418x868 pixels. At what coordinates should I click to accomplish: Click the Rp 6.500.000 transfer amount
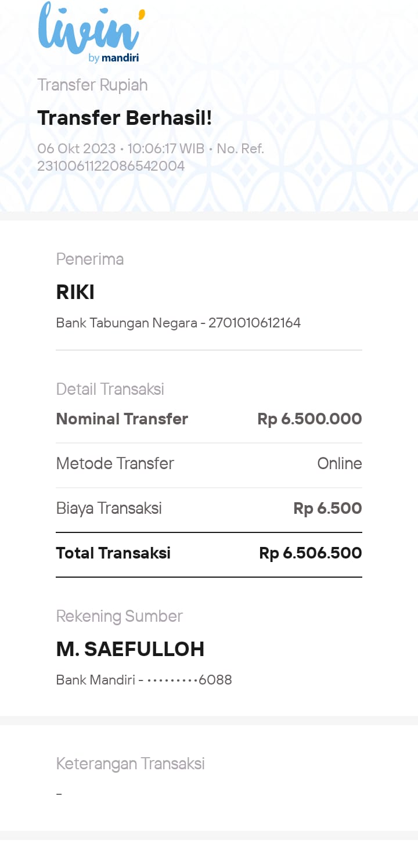309,419
